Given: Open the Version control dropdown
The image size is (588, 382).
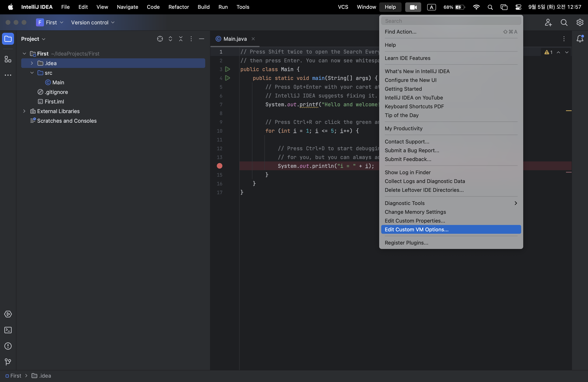Looking at the screenshot, I should (93, 22).
